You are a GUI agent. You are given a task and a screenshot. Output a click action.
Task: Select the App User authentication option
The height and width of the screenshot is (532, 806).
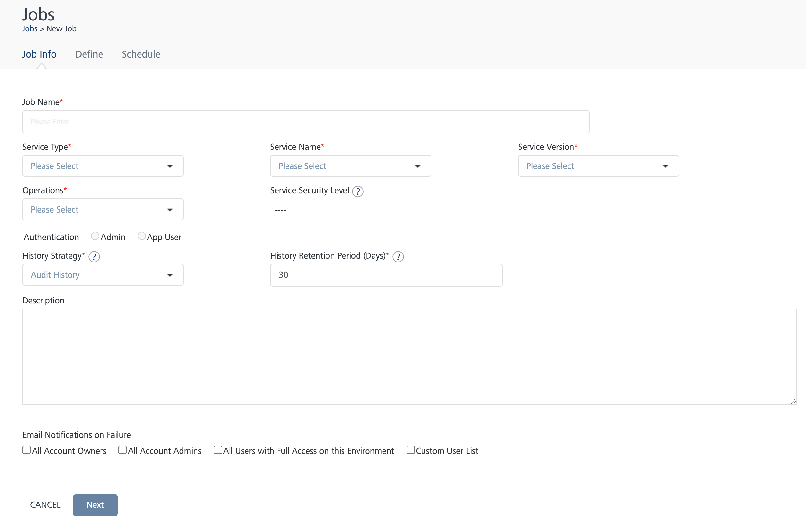[x=141, y=236]
